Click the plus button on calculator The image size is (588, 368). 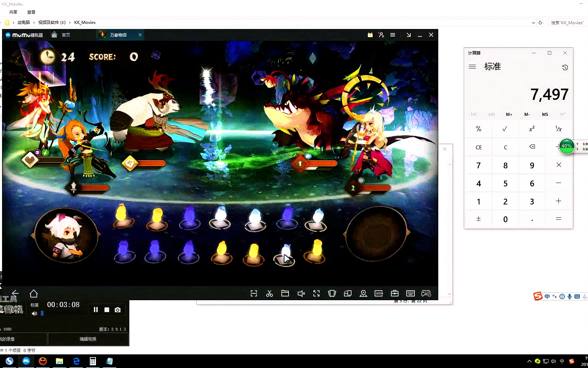pos(558,201)
